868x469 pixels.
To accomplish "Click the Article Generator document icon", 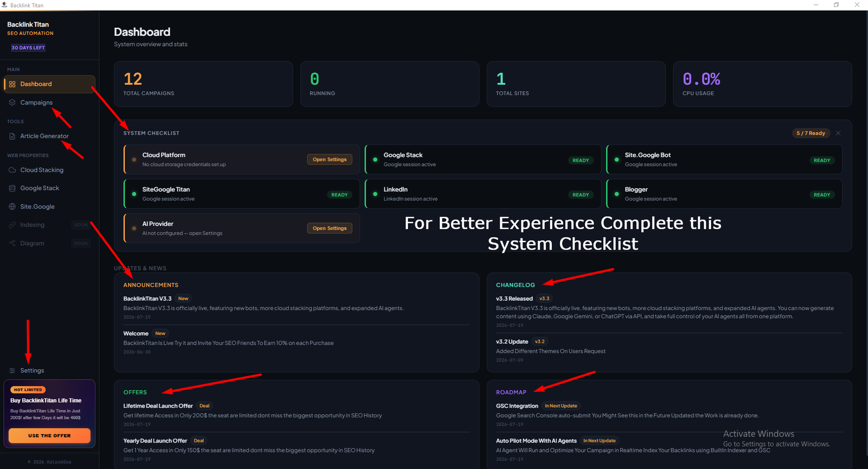I will click(x=12, y=136).
